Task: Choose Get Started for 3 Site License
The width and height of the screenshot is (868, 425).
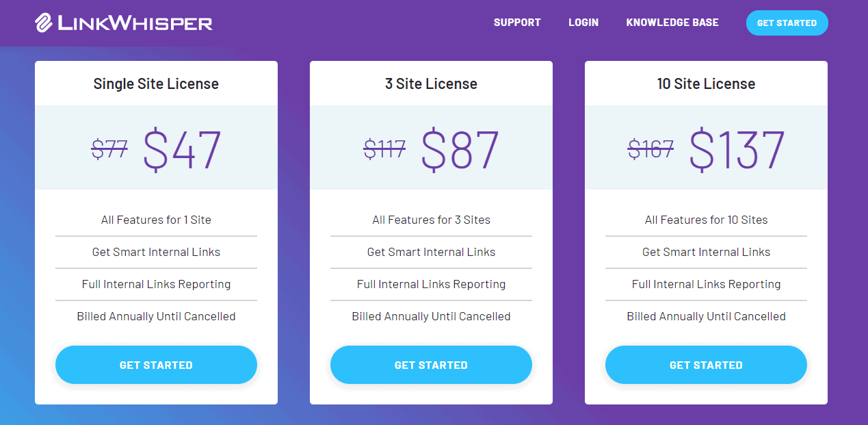Action: click(x=431, y=365)
